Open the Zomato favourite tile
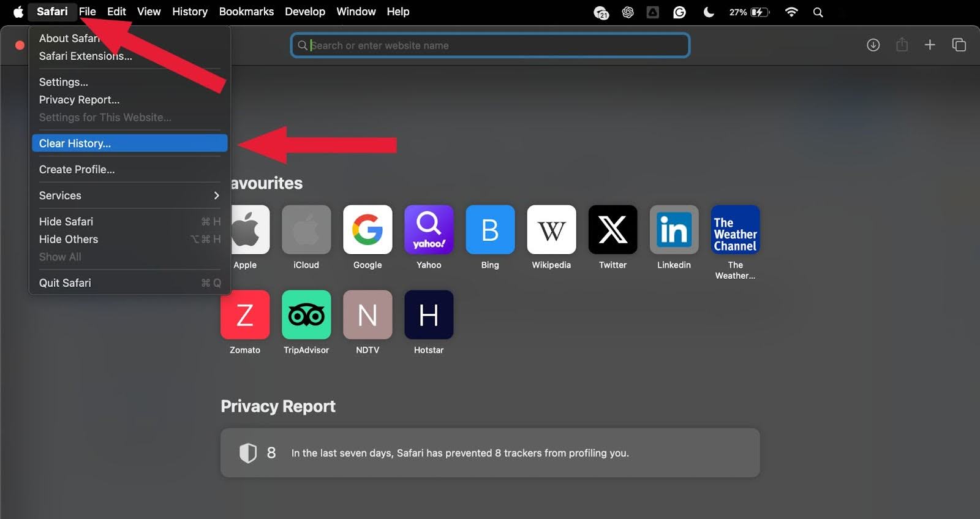This screenshot has height=519, width=980. (x=245, y=315)
